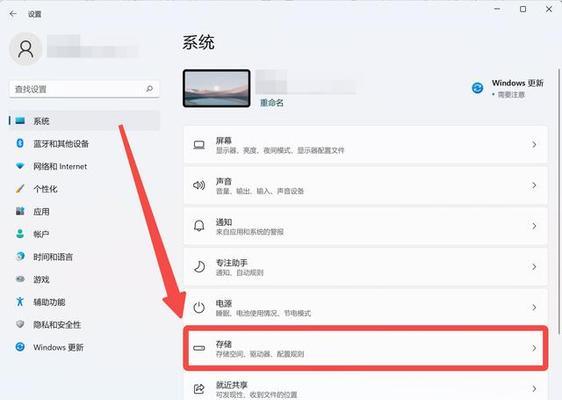The width and height of the screenshot is (562, 400).
Task: Click the system monitor sidebar icon
Action: pyautogui.click(x=20, y=121)
